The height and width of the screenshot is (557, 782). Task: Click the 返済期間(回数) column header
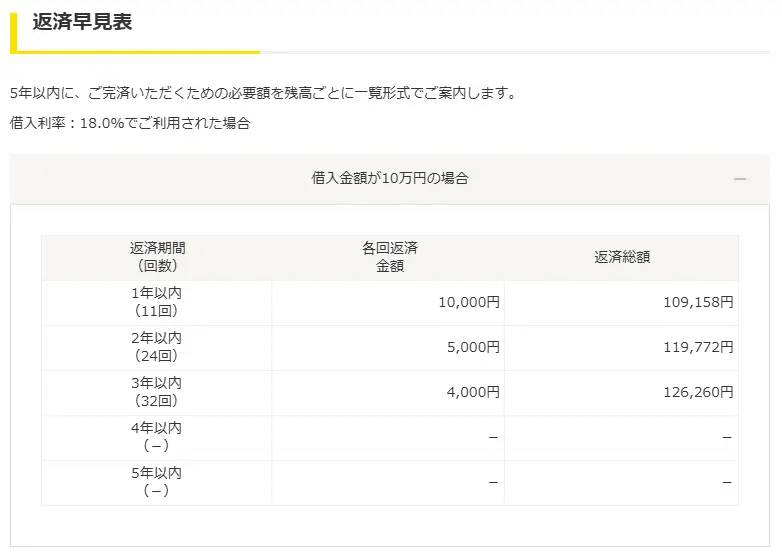tap(157, 257)
